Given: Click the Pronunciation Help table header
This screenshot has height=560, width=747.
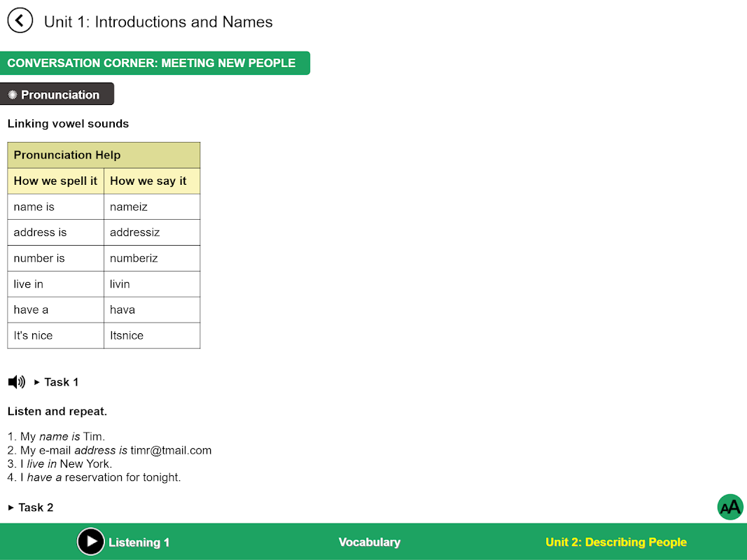Looking at the screenshot, I should pos(104,155).
